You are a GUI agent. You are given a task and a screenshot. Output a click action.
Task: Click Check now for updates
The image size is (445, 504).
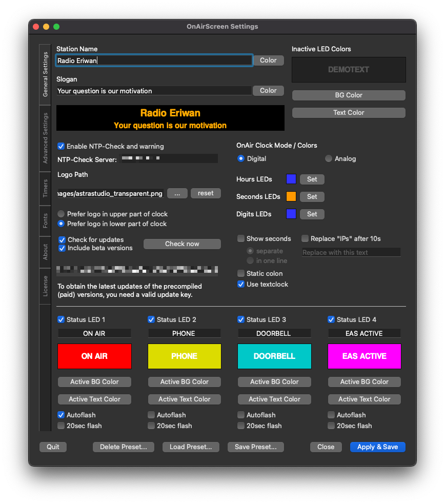[182, 244]
